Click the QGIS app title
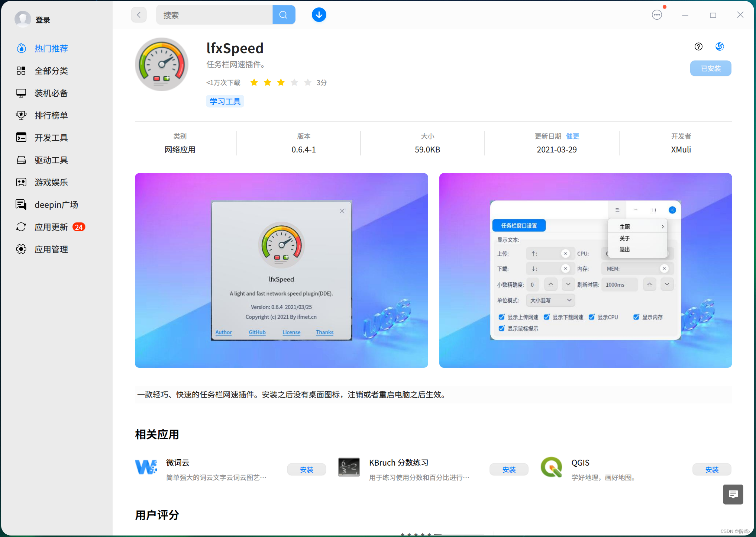 tap(580, 463)
